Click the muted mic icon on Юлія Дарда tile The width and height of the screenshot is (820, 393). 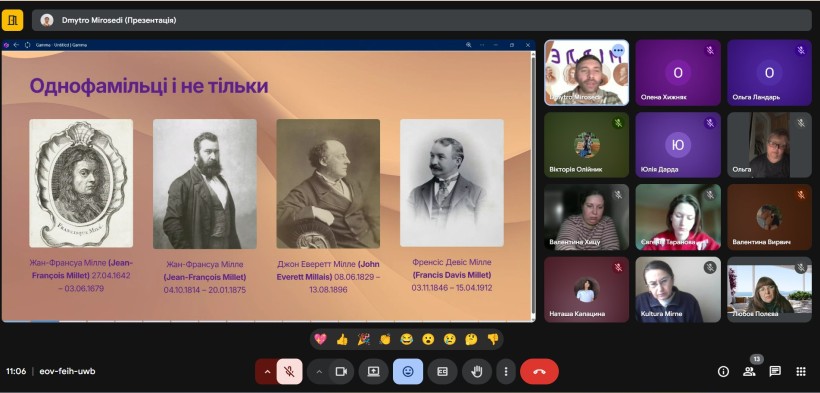[710, 123]
